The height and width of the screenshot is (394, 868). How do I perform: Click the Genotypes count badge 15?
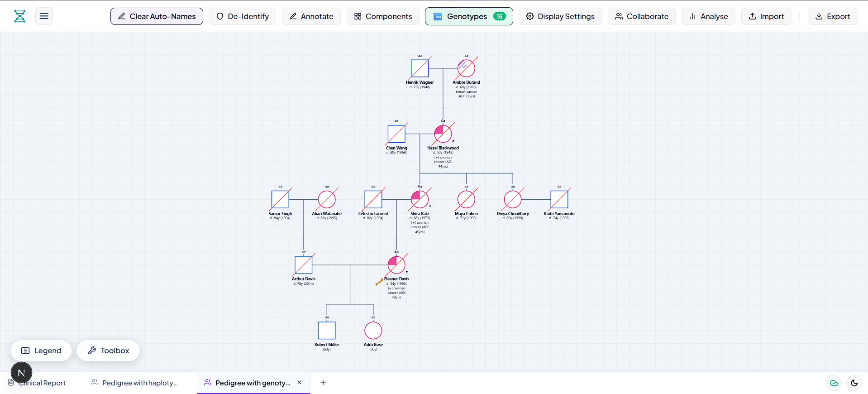coord(500,16)
